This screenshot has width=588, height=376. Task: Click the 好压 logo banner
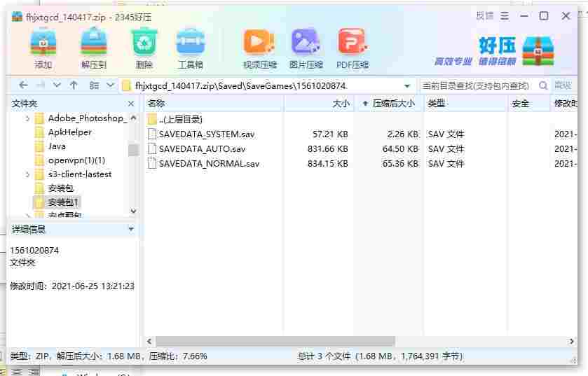[494, 51]
